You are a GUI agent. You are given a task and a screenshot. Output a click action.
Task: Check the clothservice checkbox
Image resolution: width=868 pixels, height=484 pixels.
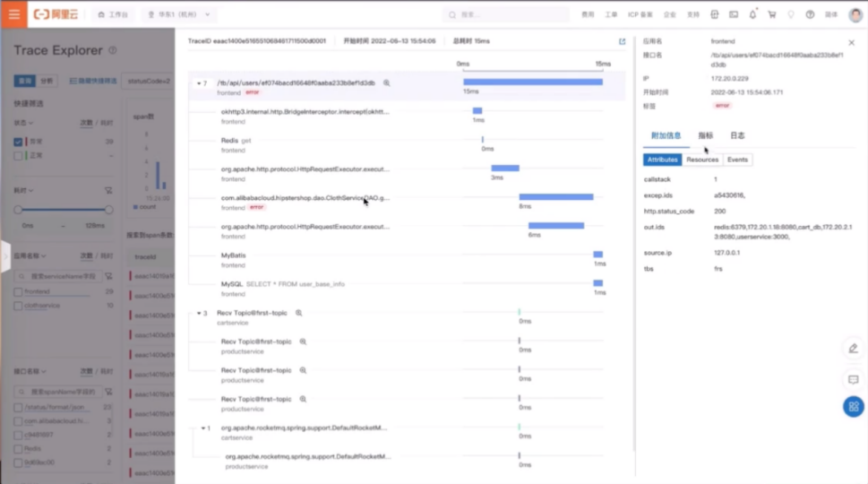18,306
